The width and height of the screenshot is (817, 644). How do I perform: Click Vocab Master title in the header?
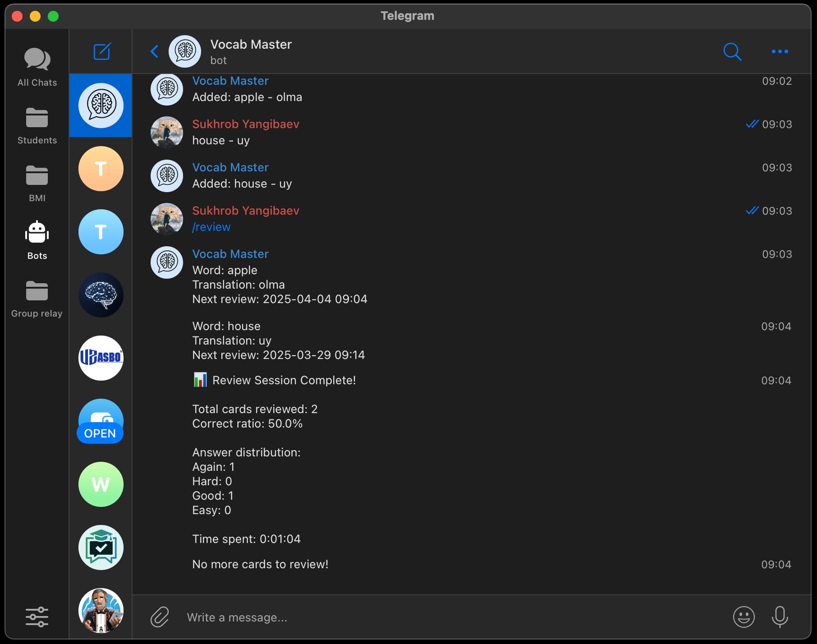coord(251,44)
